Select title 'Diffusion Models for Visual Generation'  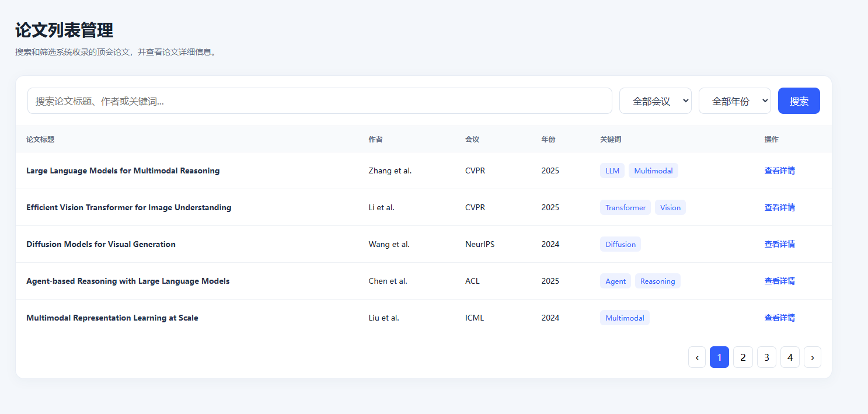point(101,244)
